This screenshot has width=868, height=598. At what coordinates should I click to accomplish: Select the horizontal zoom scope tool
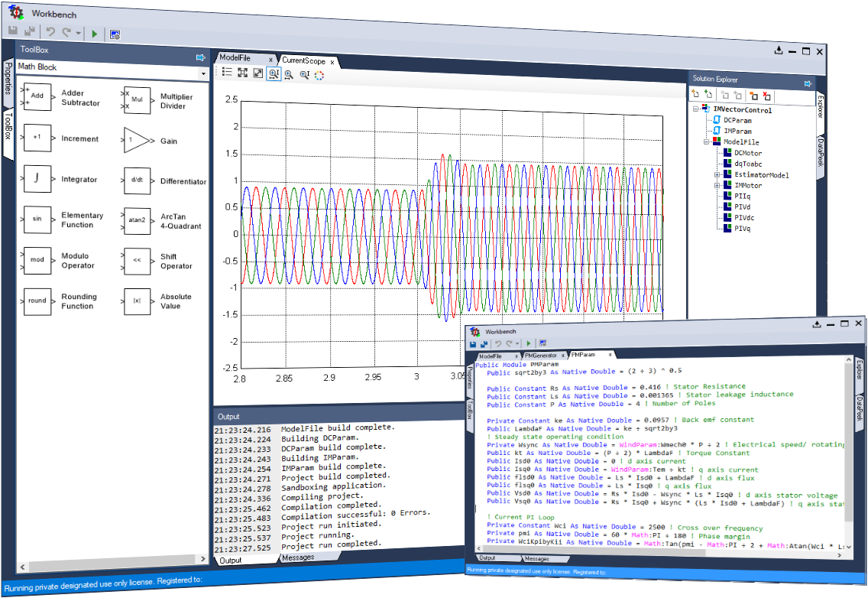[x=289, y=75]
